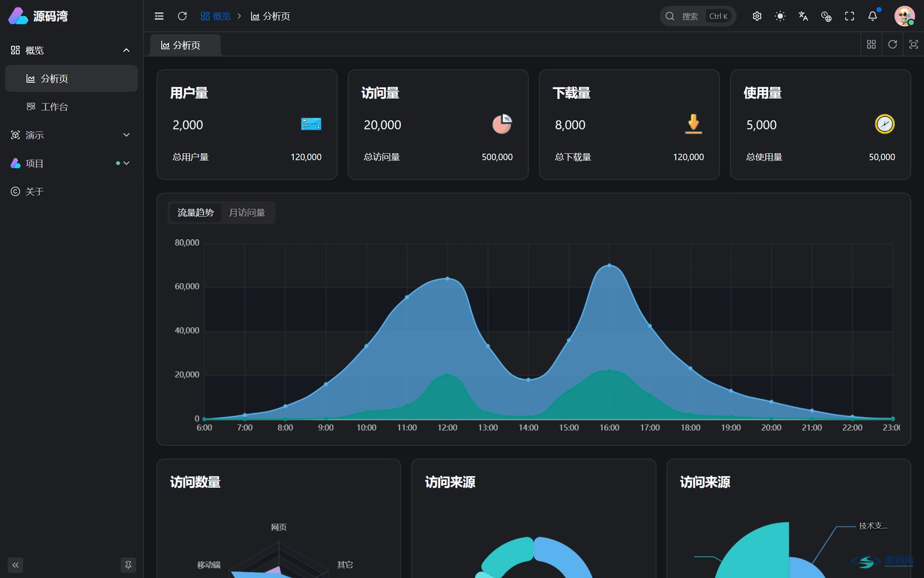Reload the current tab using the tab bar refresh icon
The height and width of the screenshot is (578, 924).
coord(892,45)
